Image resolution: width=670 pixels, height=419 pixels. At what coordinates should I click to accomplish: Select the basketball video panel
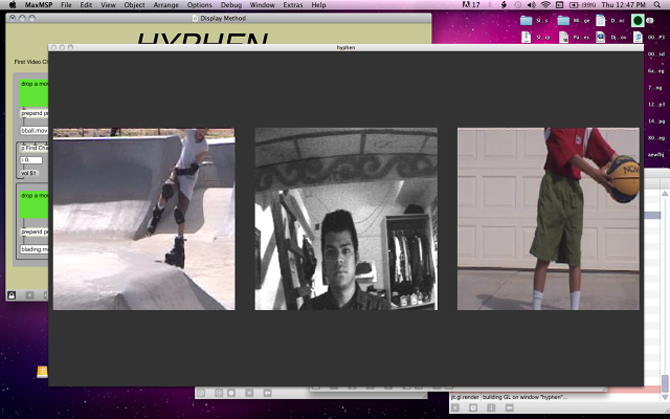(548, 219)
